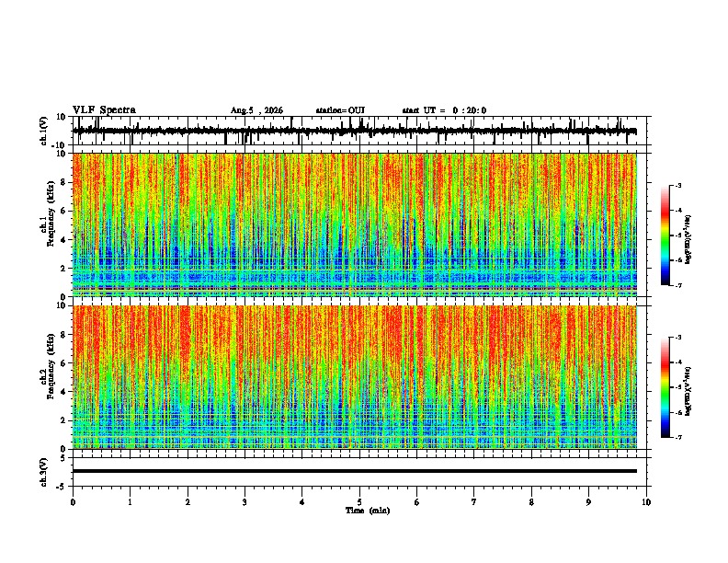Click time axis tick label '5'
728x563 pixels.
359,502
